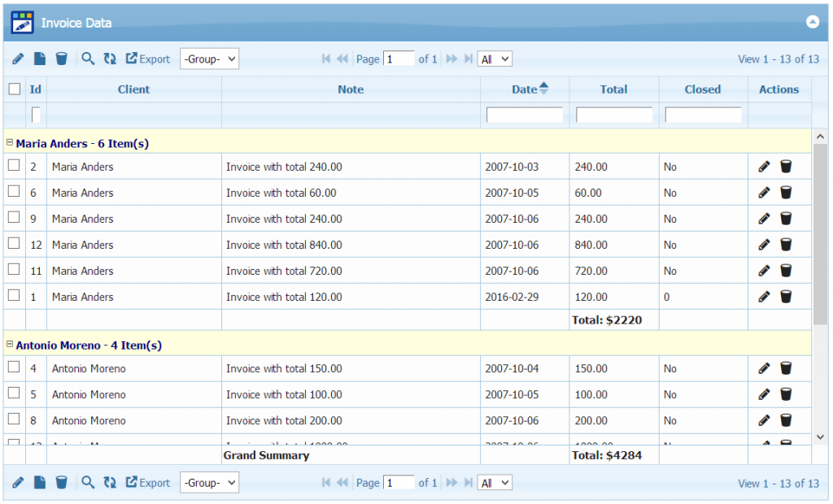Toggle the select-all checkbox in header row
Viewport: 833px width, 504px height.
15,89
